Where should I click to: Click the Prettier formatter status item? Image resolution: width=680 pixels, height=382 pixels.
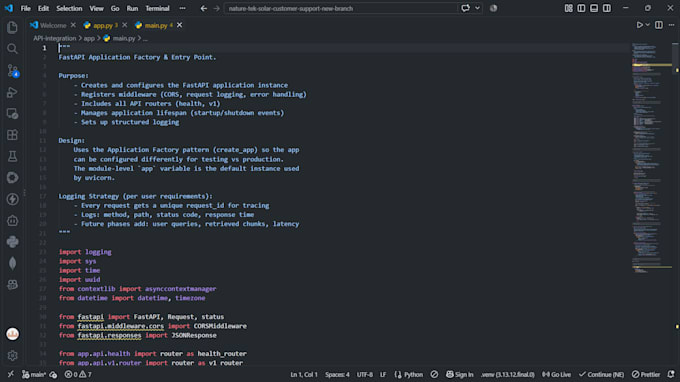(646, 374)
